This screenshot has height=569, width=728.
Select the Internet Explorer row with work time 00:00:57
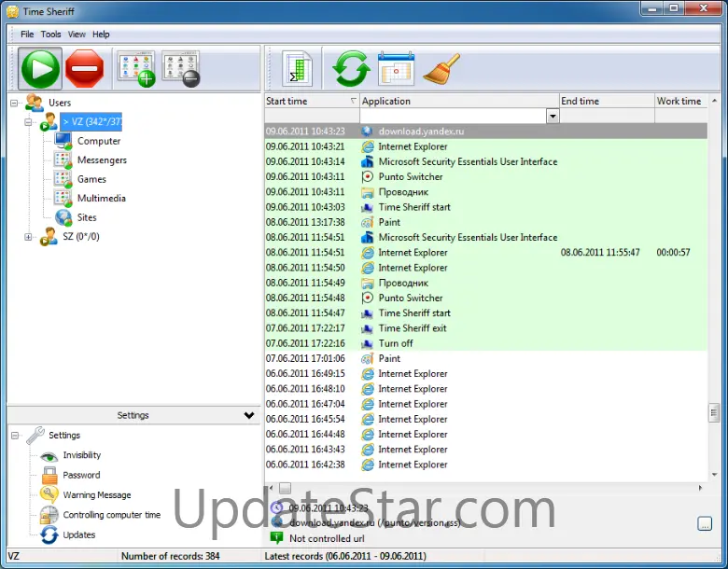[486, 253]
